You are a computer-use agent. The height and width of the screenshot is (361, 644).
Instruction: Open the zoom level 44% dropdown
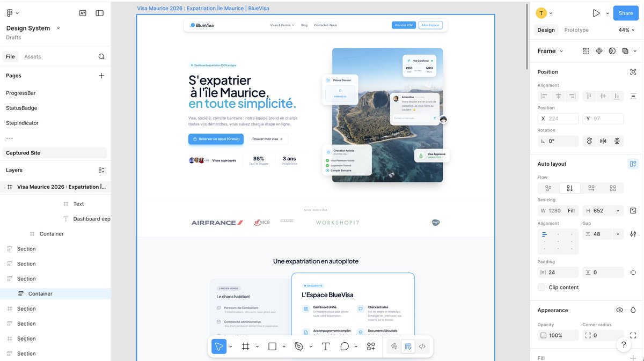tap(627, 30)
